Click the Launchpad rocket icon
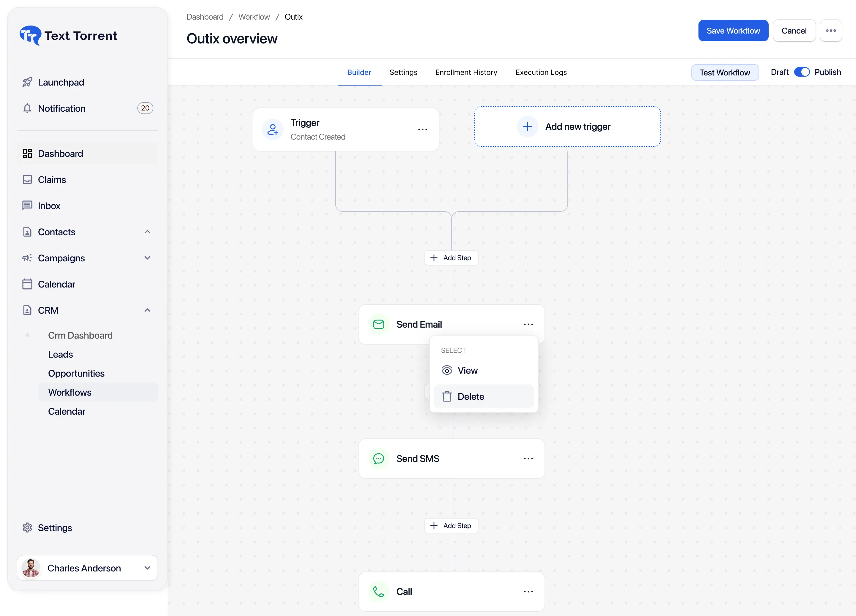This screenshot has width=856, height=616. (x=27, y=82)
